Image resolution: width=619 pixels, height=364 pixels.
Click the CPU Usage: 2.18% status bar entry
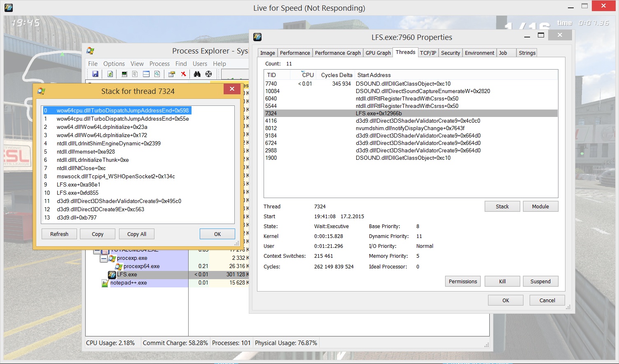(x=110, y=343)
